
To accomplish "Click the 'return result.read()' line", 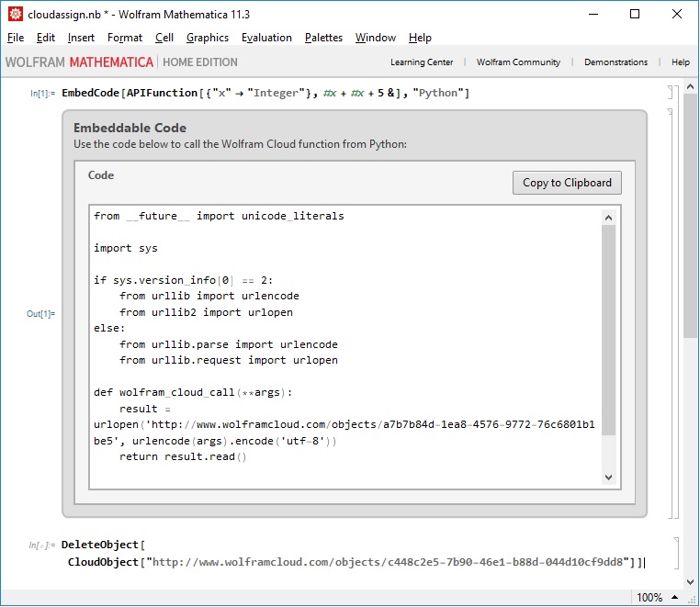I will 183,456.
